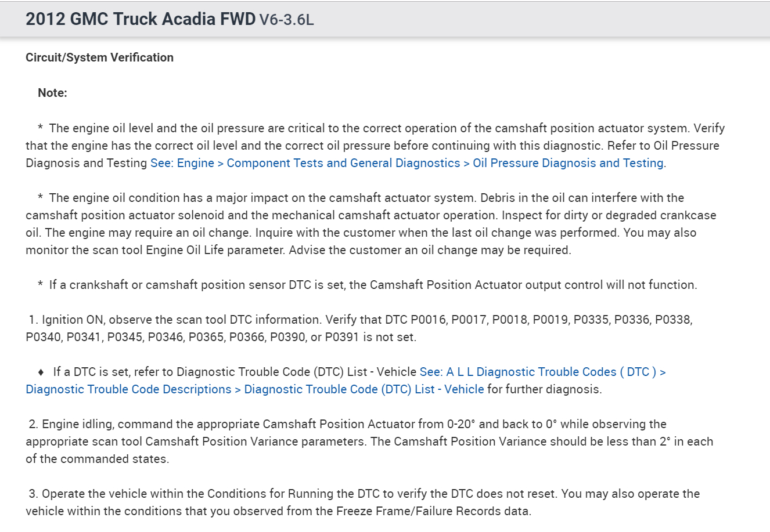Screen dimensions: 770x532
Task: Click the V6-3.6L engine label in header
Action: tap(286, 20)
